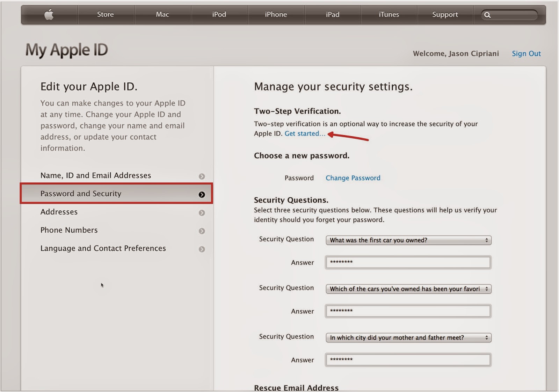Click arrow icon beside Name, ID and Email Addresses

pos(202,176)
